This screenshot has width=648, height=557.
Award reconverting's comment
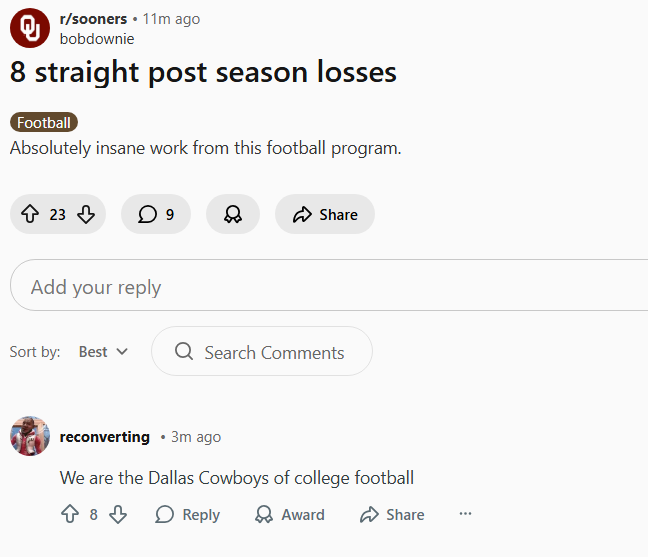tap(290, 514)
